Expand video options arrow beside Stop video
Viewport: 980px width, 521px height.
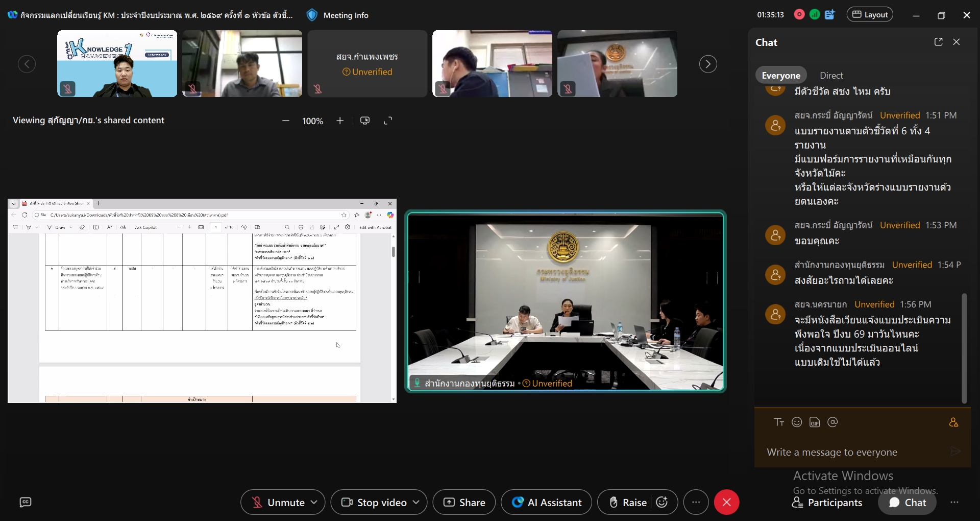(416, 503)
